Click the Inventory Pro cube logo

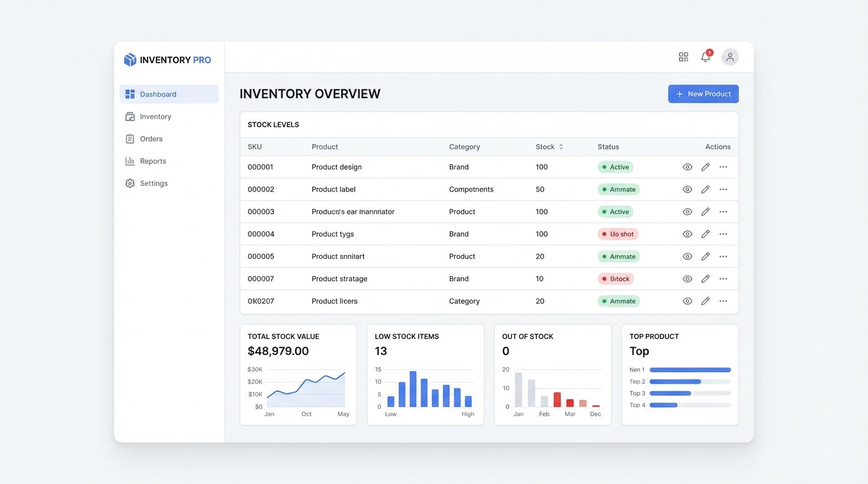click(x=130, y=60)
